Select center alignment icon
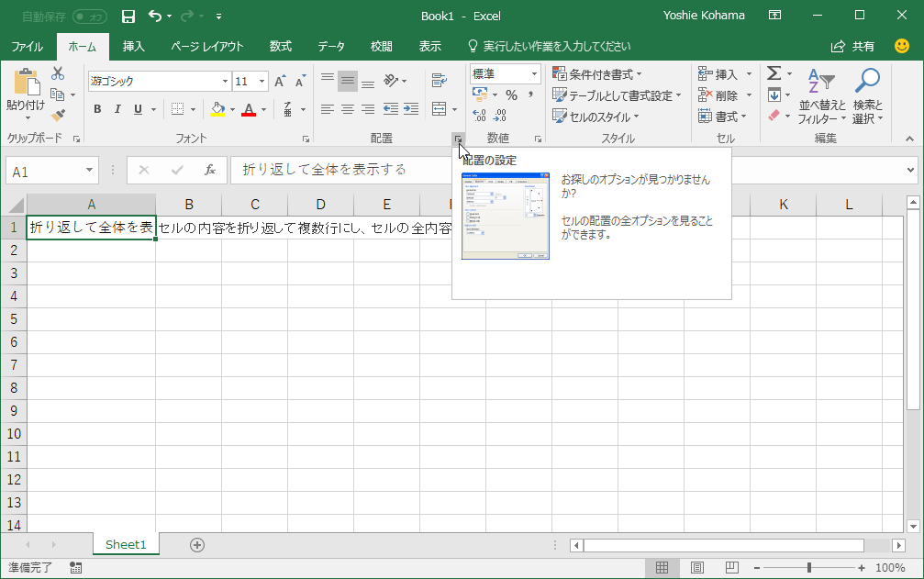The image size is (924, 579). [x=347, y=109]
